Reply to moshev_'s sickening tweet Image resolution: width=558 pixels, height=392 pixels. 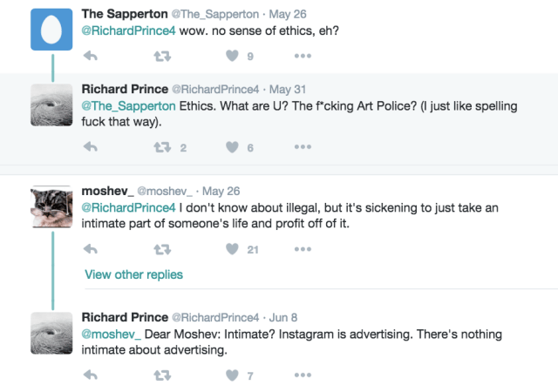[90, 249]
